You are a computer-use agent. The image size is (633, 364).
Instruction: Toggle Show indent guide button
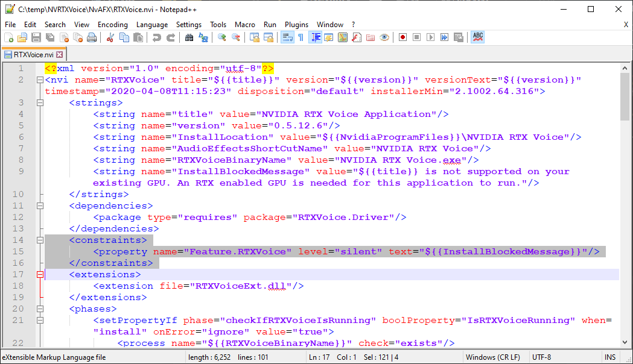(x=315, y=37)
